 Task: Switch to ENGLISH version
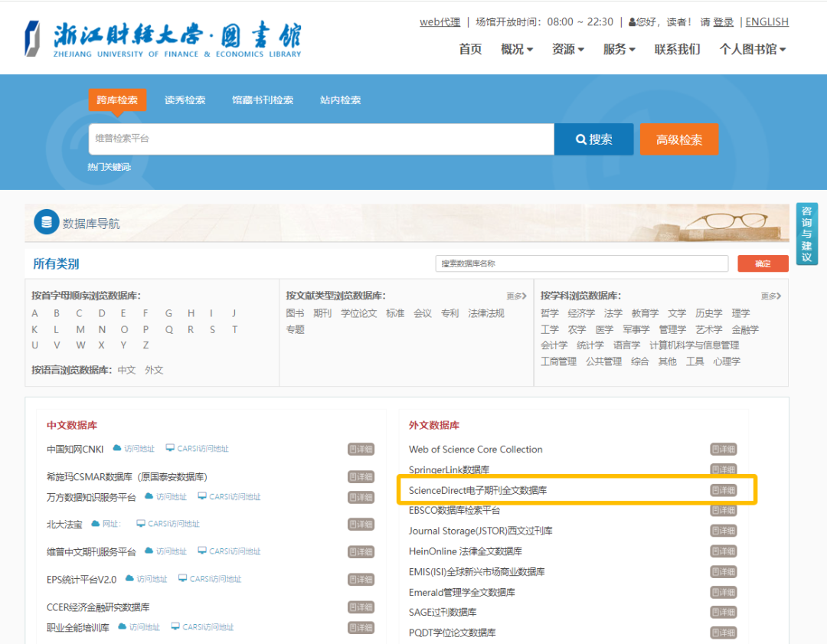pos(767,22)
